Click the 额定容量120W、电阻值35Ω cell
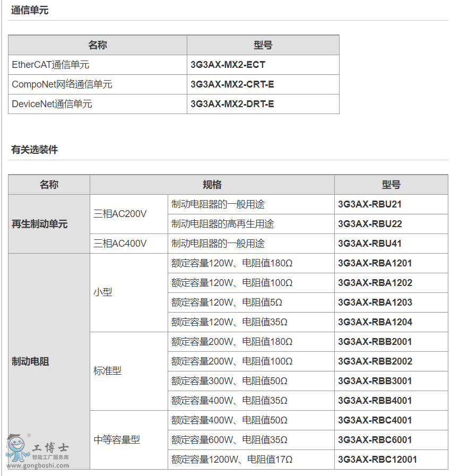Viewport: 451px width, 476px height. tap(251, 322)
